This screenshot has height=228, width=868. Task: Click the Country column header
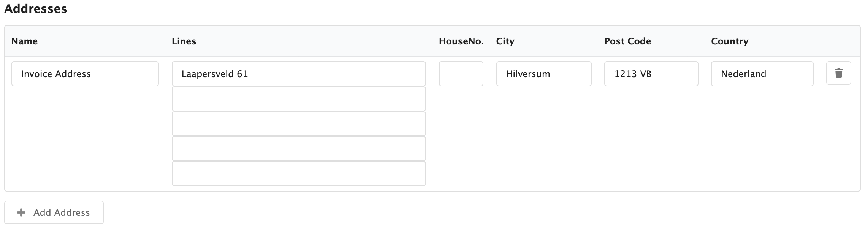coord(729,41)
